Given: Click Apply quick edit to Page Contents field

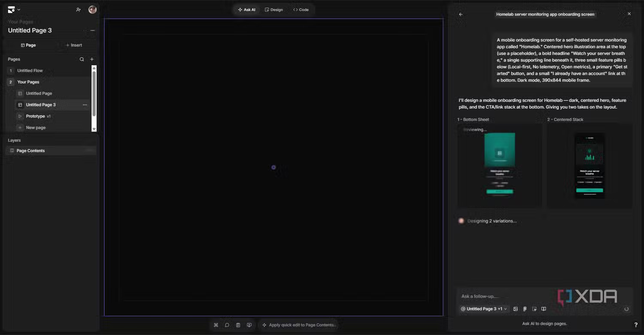Looking at the screenshot, I should pyautogui.click(x=299, y=325).
